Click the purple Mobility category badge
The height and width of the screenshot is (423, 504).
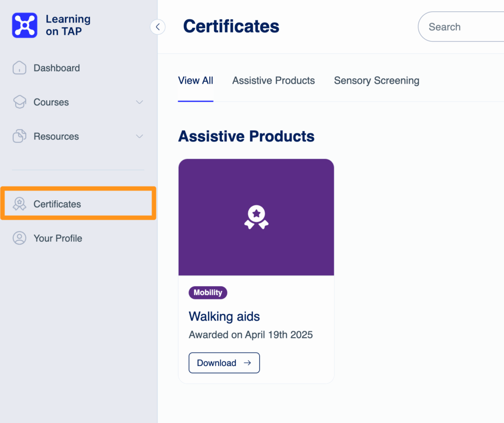[208, 293]
